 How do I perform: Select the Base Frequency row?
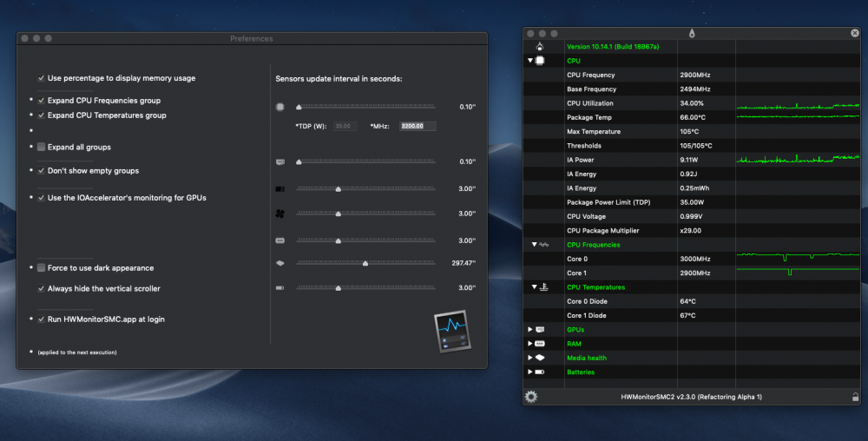692,89
